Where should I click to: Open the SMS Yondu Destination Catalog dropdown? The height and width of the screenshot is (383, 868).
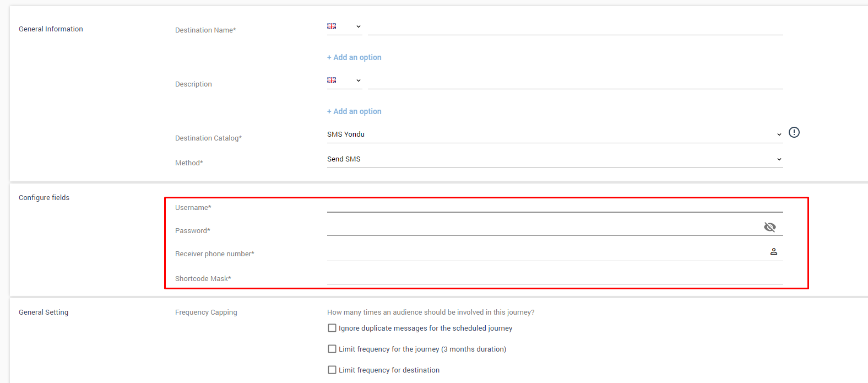(x=554, y=134)
